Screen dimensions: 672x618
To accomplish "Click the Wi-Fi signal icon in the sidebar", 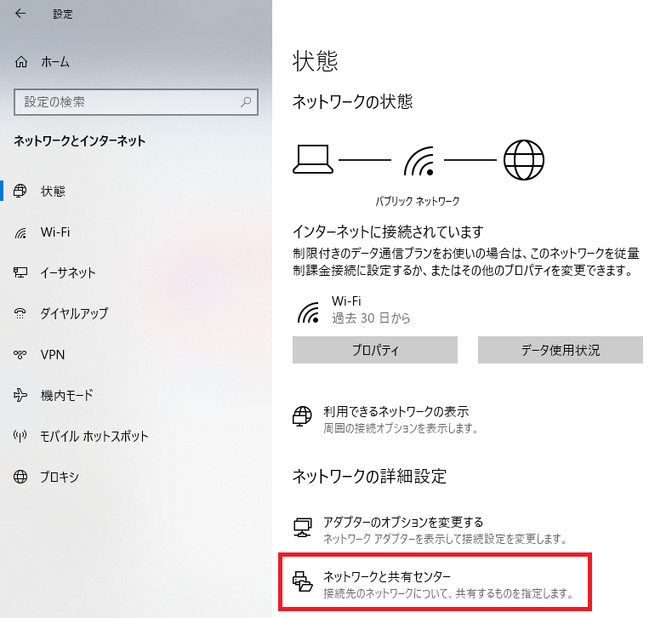I will pyautogui.click(x=20, y=233).
